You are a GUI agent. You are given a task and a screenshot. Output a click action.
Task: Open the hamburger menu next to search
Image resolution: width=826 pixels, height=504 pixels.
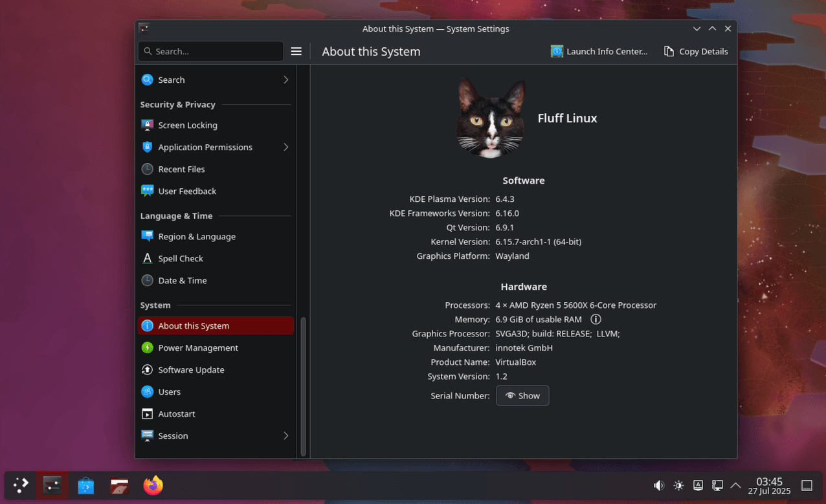pos(296,51)
